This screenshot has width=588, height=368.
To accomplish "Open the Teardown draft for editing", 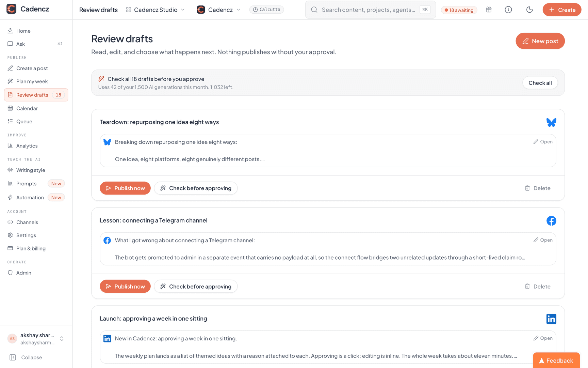I will [543, 142].
